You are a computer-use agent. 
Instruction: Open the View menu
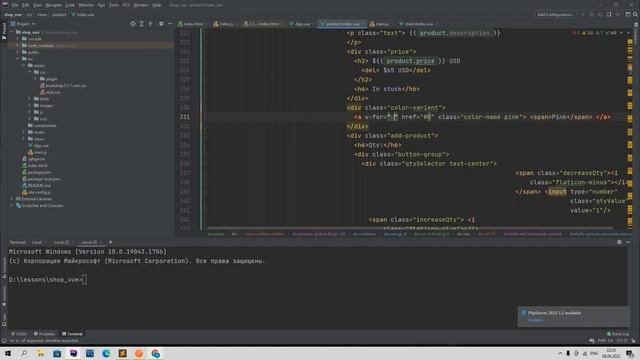tap(37, 5)
